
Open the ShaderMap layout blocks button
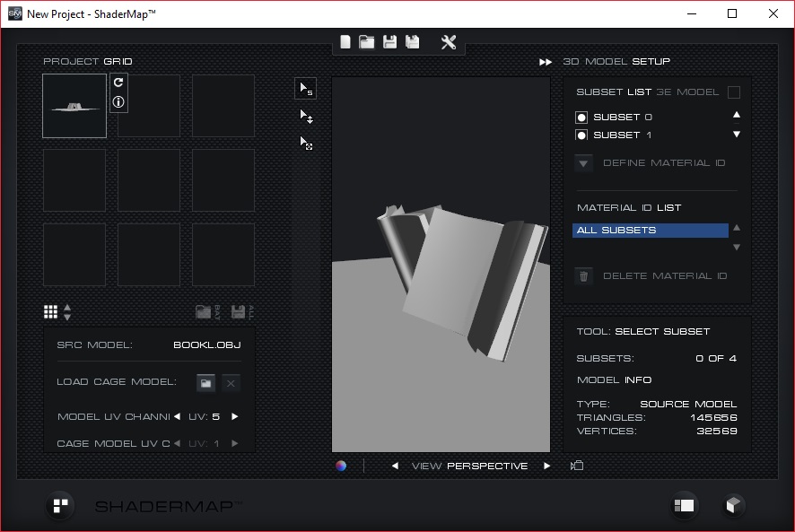pyautogui.click(x=60, y=506)
